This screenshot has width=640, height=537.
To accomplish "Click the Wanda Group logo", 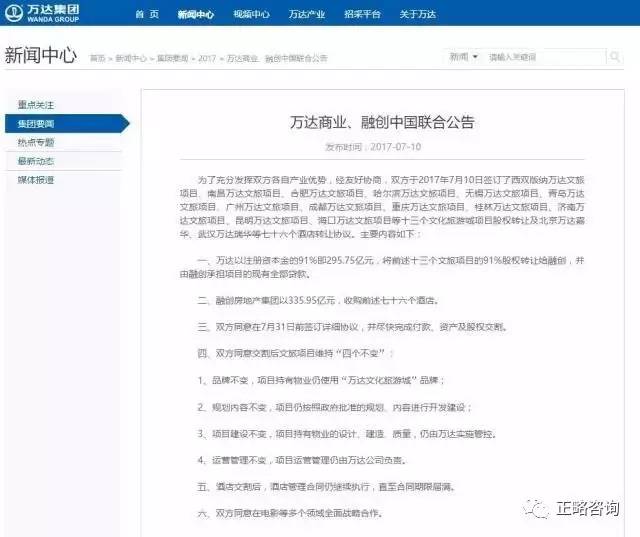I will coord(42,13).
